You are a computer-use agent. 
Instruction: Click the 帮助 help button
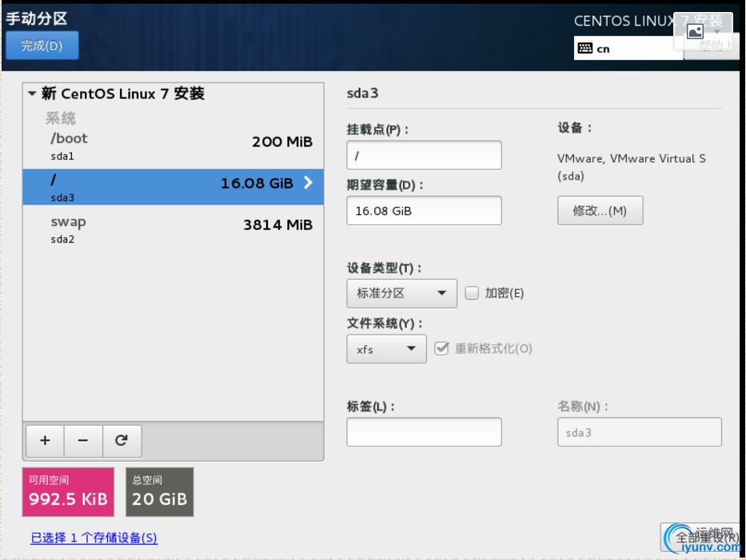(712, 46)
